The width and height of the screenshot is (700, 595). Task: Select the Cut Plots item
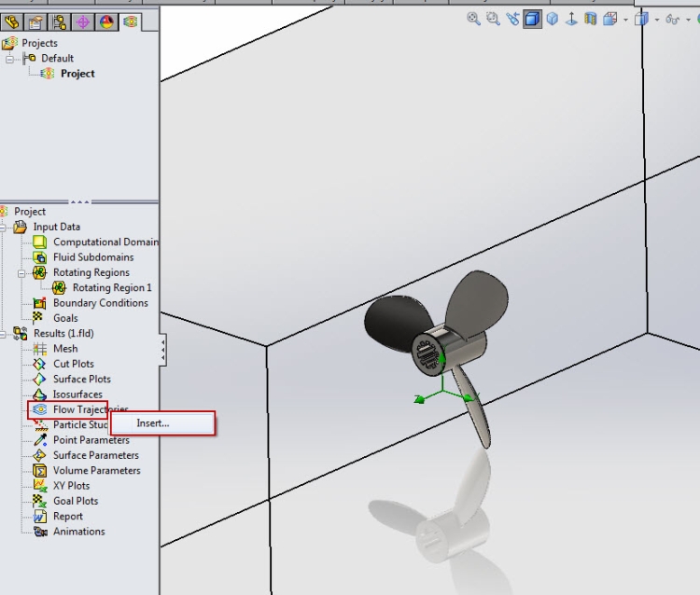(74, 364)
